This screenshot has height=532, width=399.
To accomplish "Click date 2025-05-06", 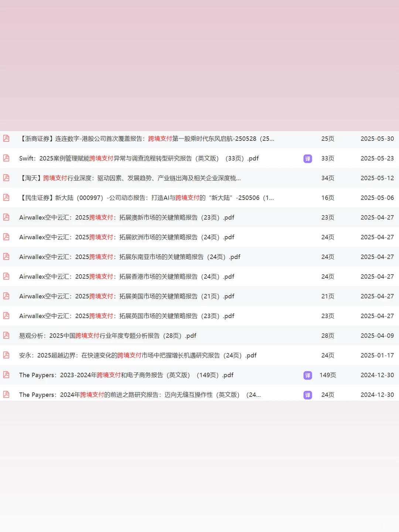I will pyautogui.click(x=377, y=198).
